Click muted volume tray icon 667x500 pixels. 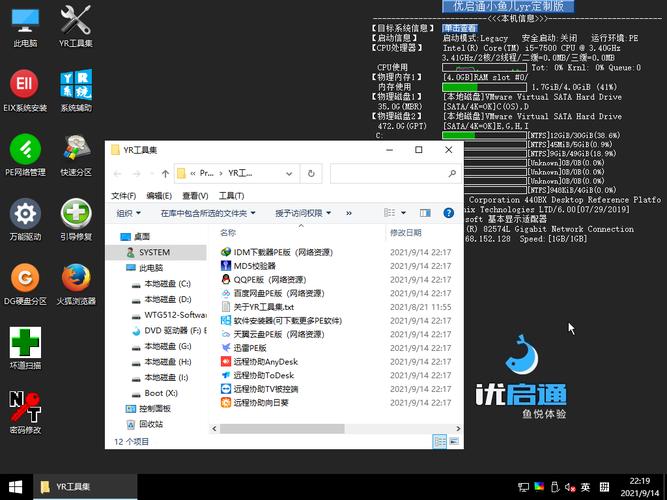pos(570,487)
